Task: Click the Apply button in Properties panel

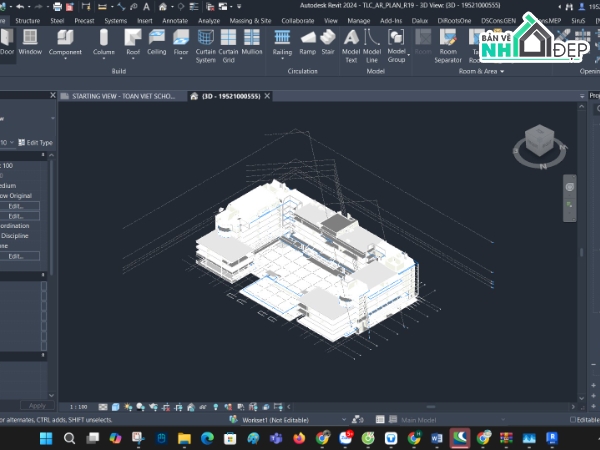Action: [x=37, y=406]
